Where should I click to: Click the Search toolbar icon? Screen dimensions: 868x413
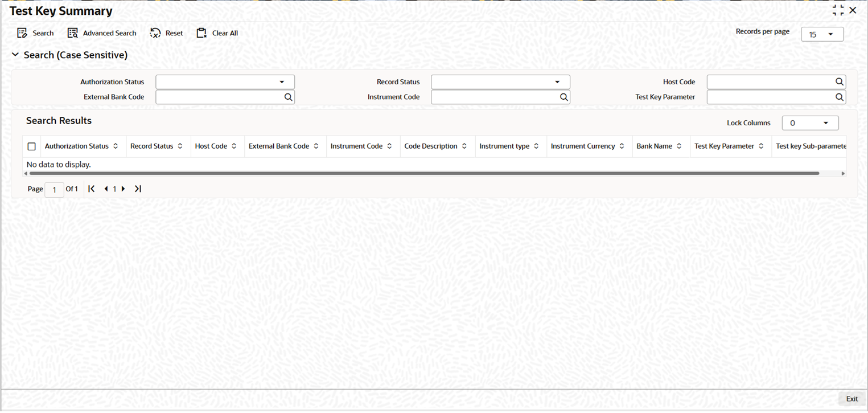pyautogui.click(x=22, y=33)
